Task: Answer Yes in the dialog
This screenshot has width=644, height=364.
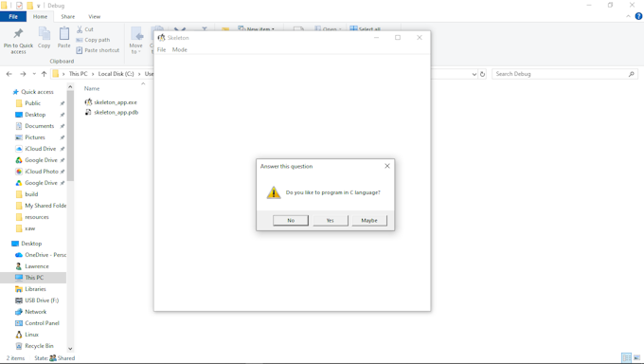Action: click(x=331, y=221)
